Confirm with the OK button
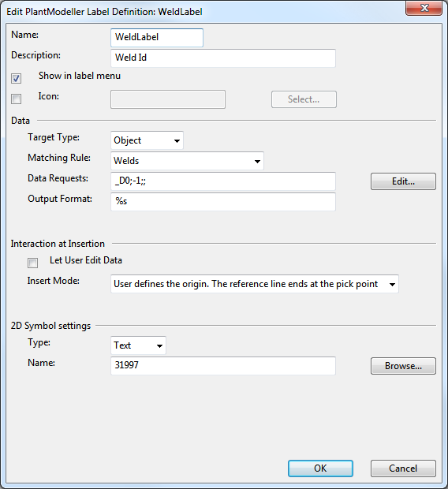Viewport: 448px width, 489px height. [320, 468]
